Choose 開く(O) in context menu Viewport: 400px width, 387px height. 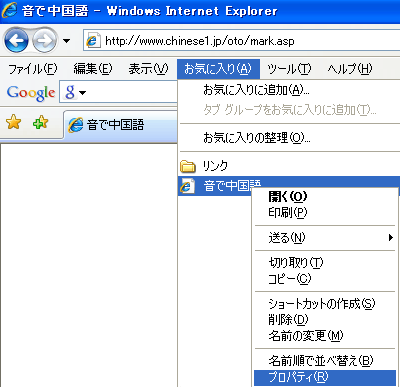click(x=288, y=196)
